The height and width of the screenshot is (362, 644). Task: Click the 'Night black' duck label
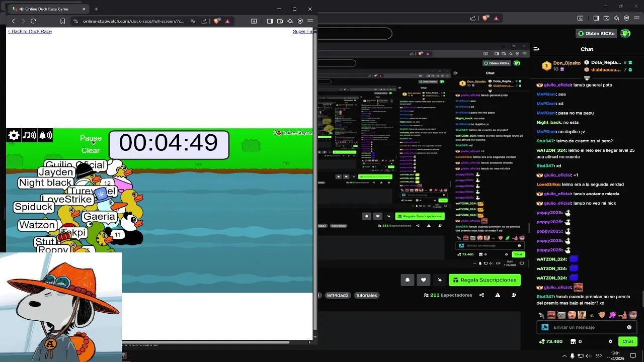click(x=46, y=183)
